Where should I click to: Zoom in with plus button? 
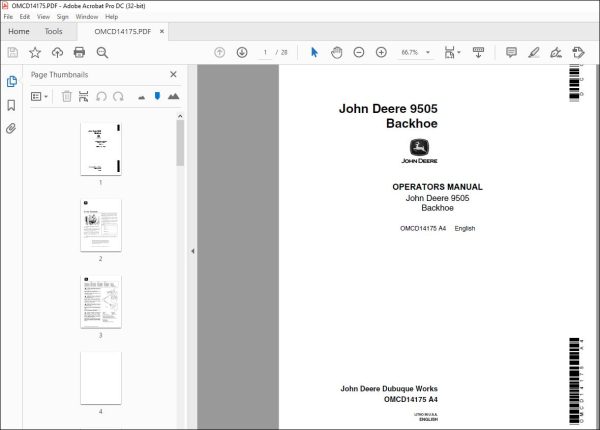(381, 52)
